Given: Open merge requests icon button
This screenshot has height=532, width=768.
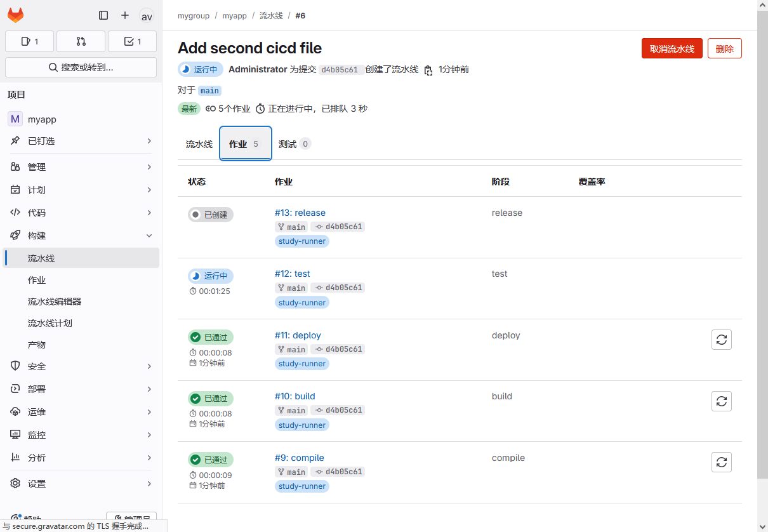Looking at the screenshot, I should click(x=81, y=41).
